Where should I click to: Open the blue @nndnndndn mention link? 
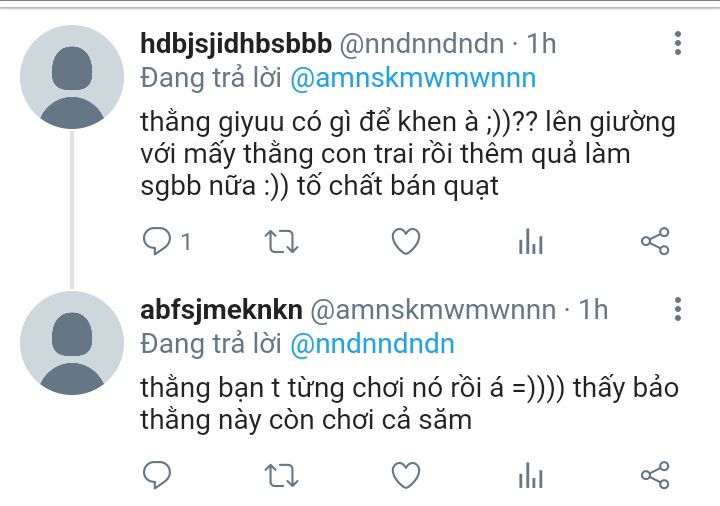click(372, 344)
